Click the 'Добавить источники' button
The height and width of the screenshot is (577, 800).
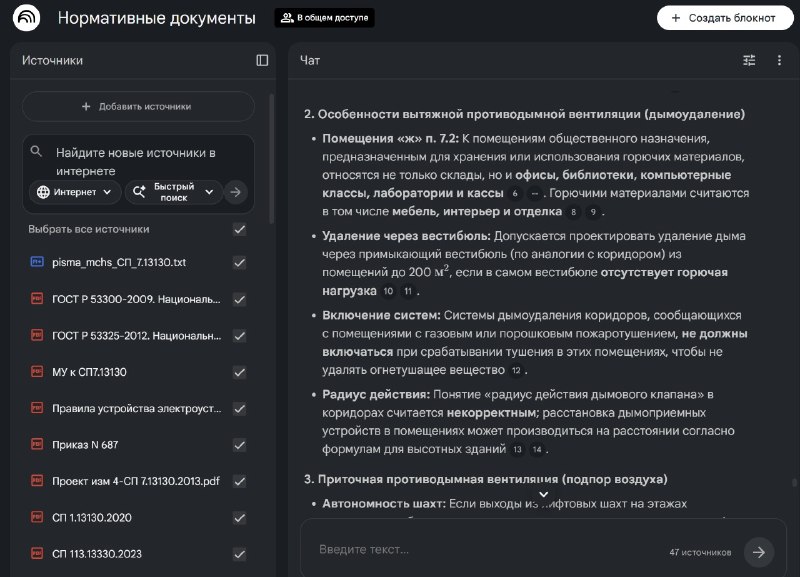pyautogui.click(x=138, y=107)
